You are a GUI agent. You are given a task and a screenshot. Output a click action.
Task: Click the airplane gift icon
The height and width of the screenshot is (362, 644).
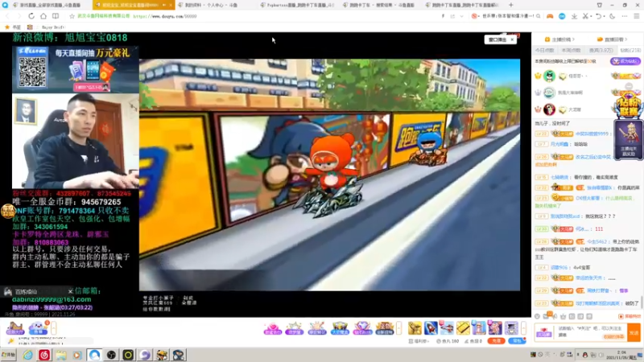(x=447, y=328)
